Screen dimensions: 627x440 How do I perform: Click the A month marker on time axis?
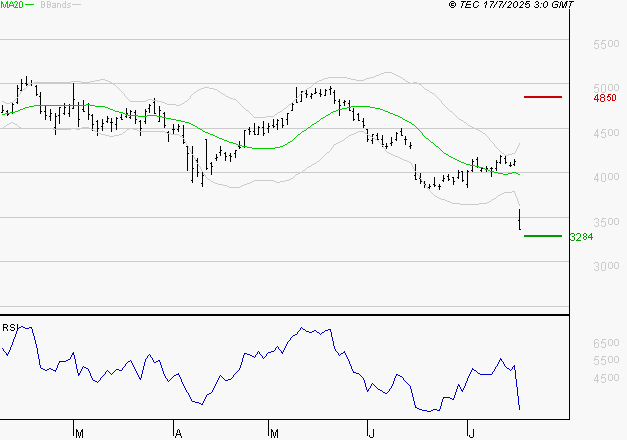coord(177,432)
